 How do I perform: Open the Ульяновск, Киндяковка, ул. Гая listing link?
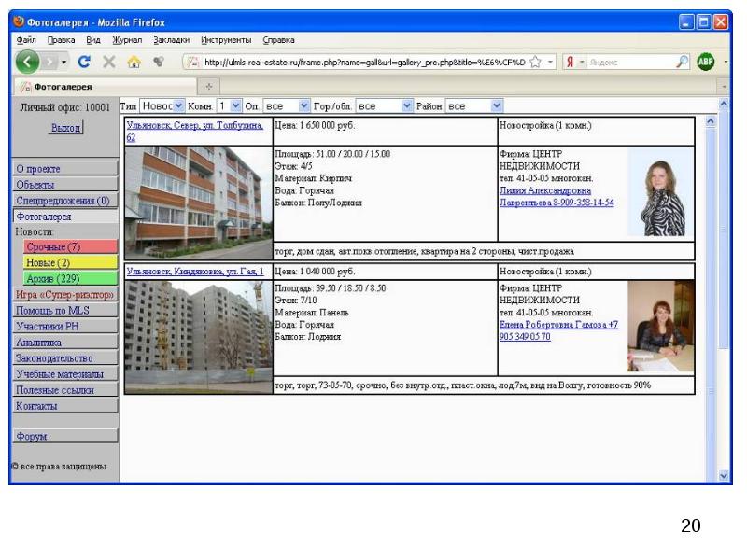tap(195, 272)
